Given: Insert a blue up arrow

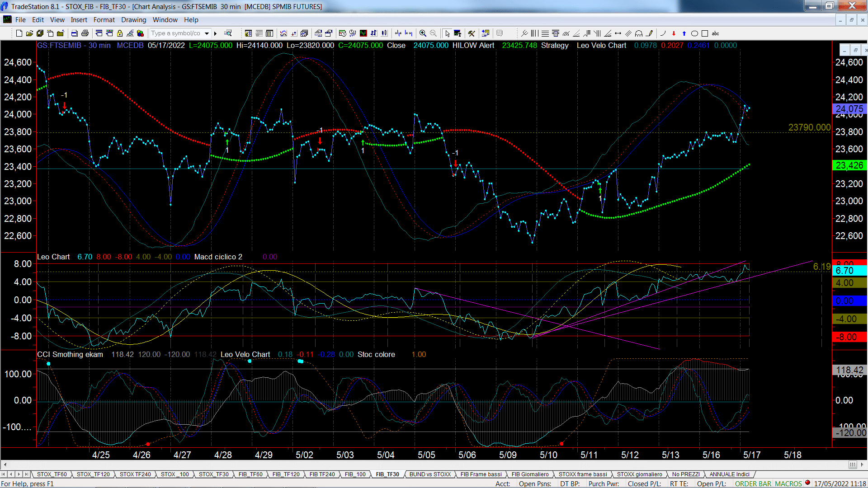Looking at the screenshot, I should tap(684, 33).
